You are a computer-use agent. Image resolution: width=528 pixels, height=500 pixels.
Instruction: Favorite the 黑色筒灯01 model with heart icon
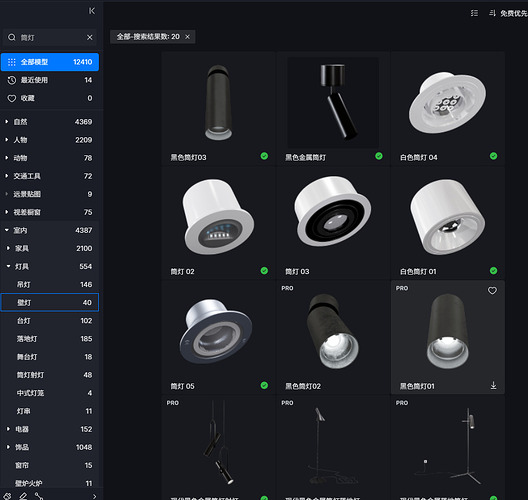coord(492,290)
